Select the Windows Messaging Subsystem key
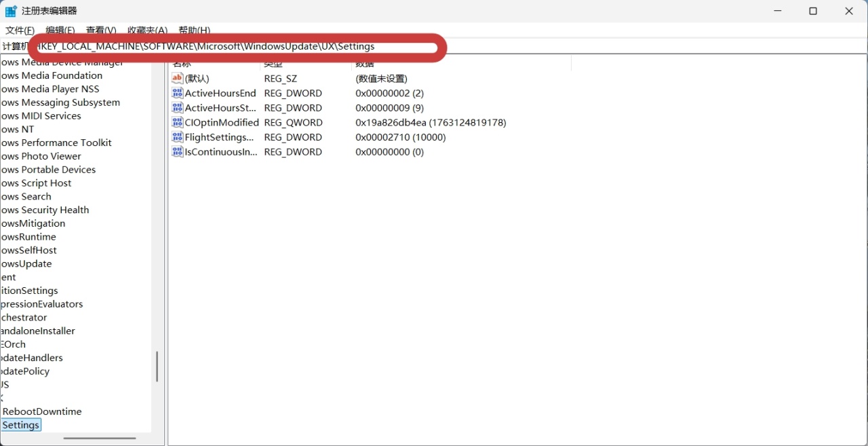The image size is (868, 446). (60, 103)
